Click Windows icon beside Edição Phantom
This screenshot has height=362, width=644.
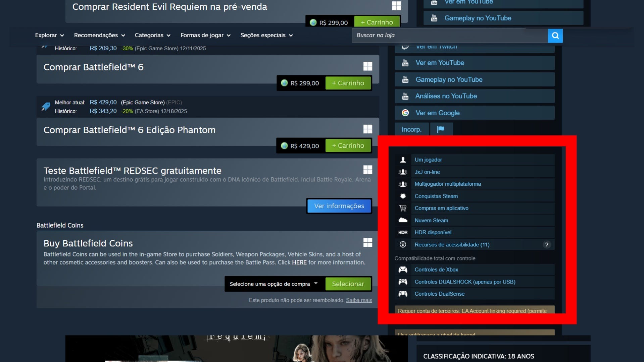[x=368, y=129]
